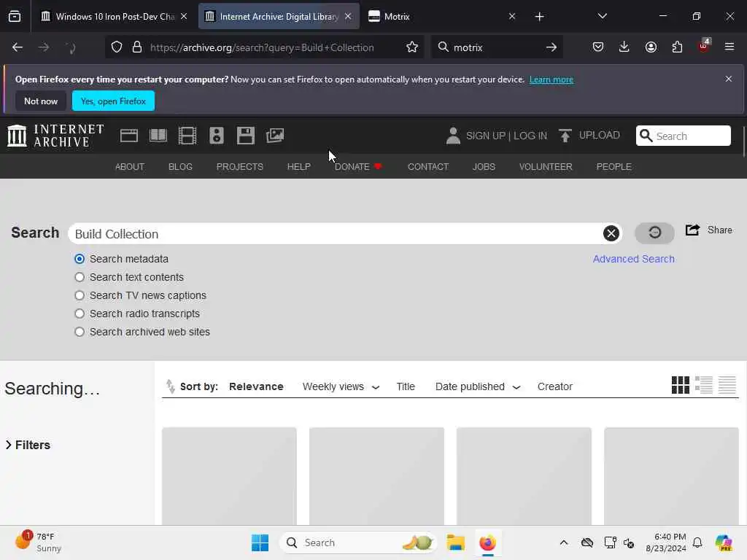This screenshot has width=747, height=560.
Task: Click the user avatar icon beside Sign Up
Action: [x=453, y=136]
